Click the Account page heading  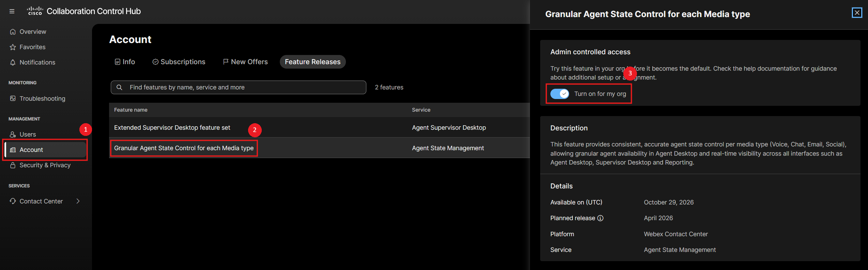pos(130,40)
